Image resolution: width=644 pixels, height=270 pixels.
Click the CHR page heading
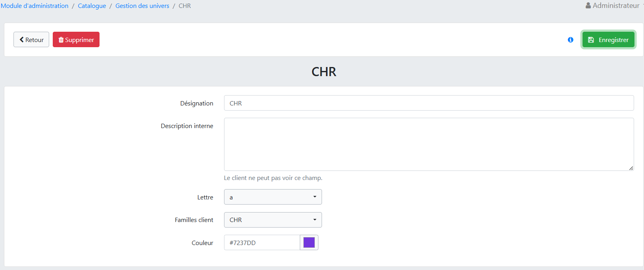324,72
